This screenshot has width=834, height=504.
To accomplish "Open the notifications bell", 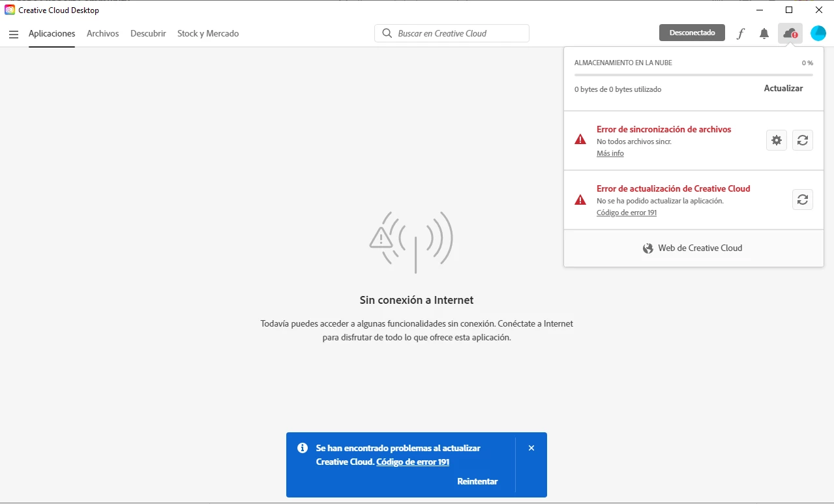I will (764, 33).
